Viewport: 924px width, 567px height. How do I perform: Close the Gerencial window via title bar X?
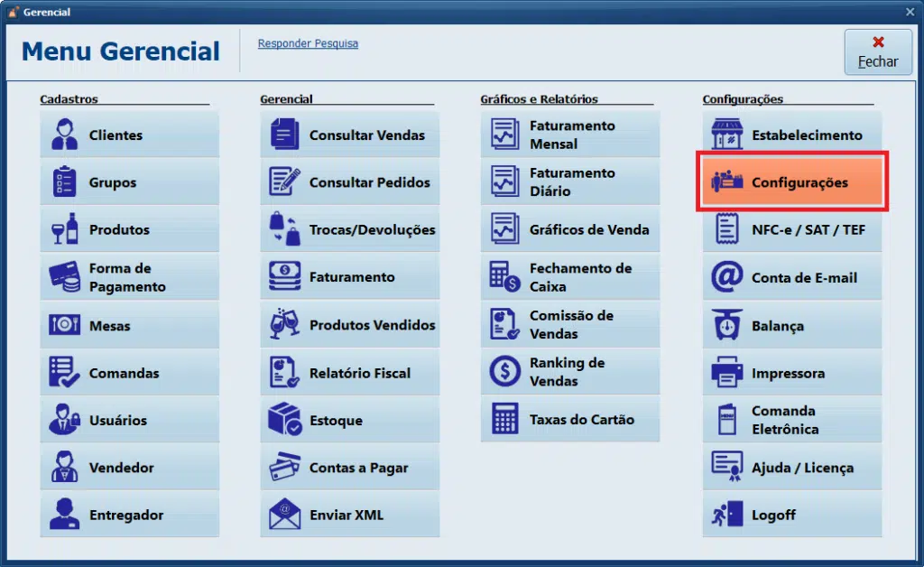click(910, 11)
